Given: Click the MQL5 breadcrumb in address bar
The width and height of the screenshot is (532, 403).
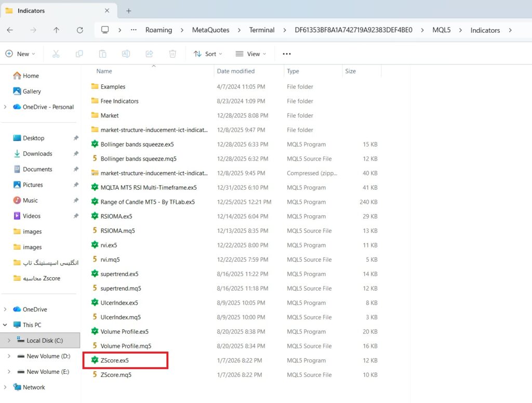Looking at the screenshot, I should (442, 30).
